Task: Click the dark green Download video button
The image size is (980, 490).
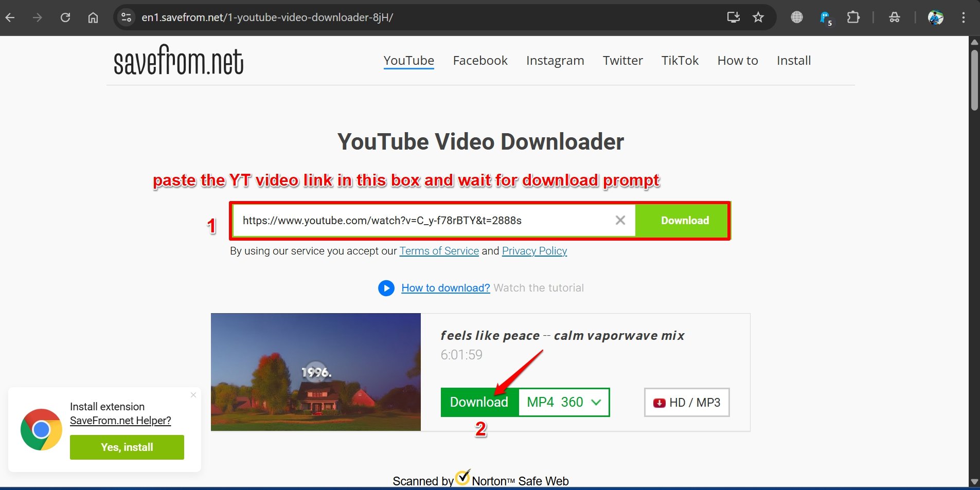Action: [x=479, y=402]
